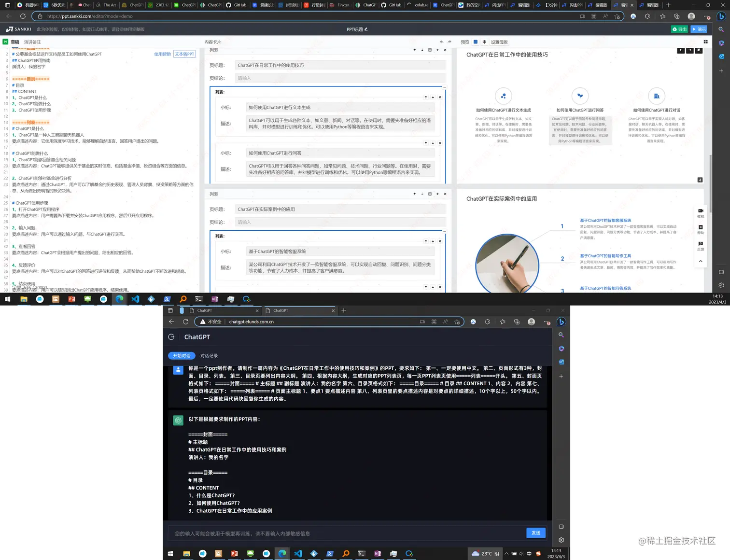Collapse the floating side help panel chevron
730x560 pixels.
click(701, 261)
